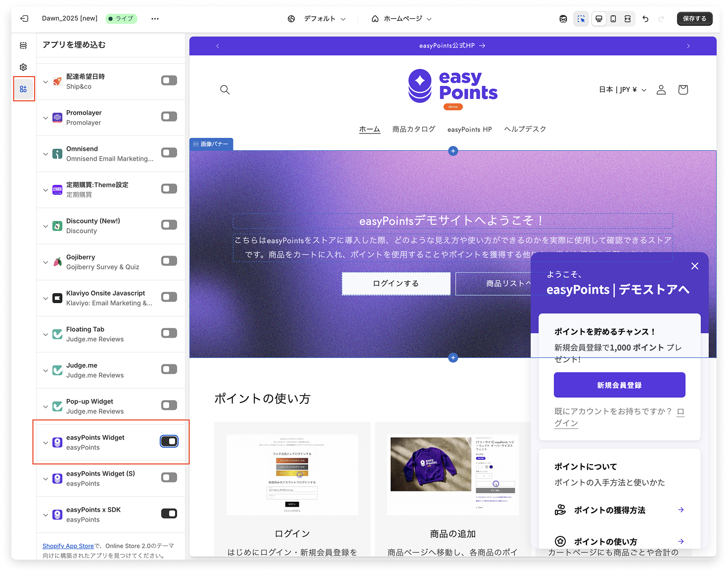
Task: Expand the Omnisend row chevron
Action: point(45,154)
